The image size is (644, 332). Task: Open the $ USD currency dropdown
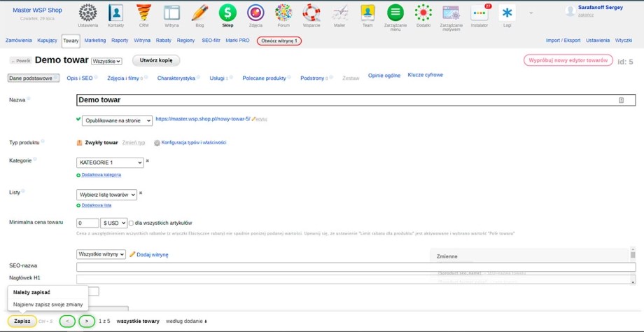pos(113,223)
